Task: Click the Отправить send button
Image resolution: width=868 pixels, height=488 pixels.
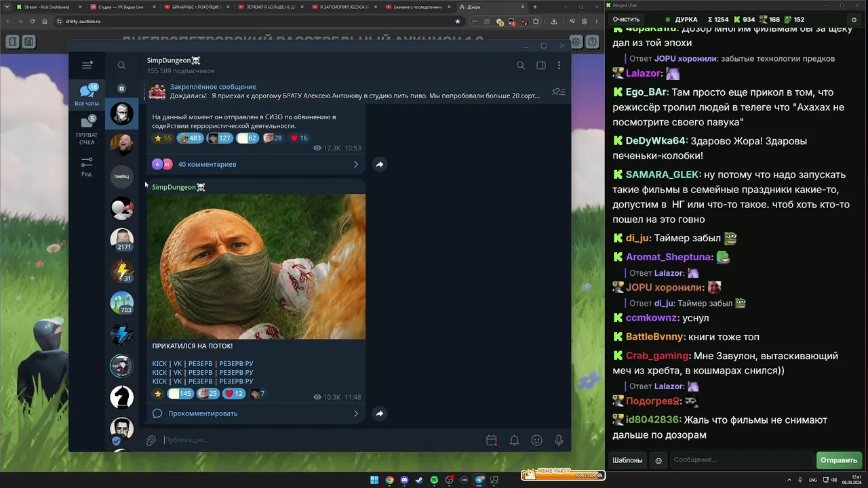Action: pos(839,460)
